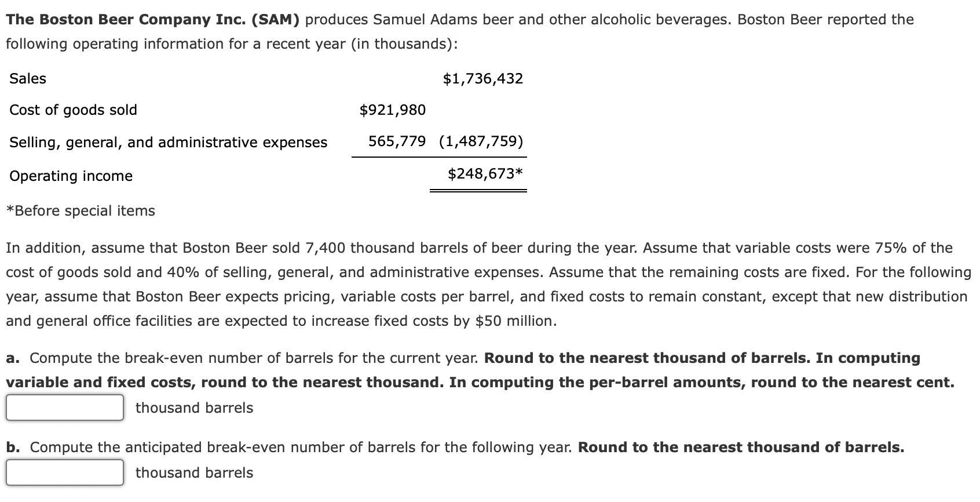Click the answer input field for part a

coord(64,408)
